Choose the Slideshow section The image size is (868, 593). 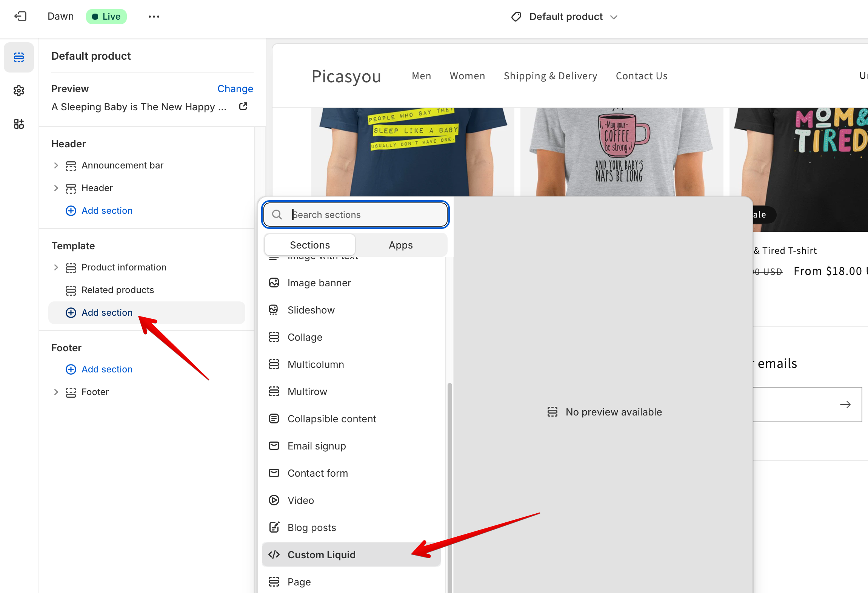tap(311, 310)
